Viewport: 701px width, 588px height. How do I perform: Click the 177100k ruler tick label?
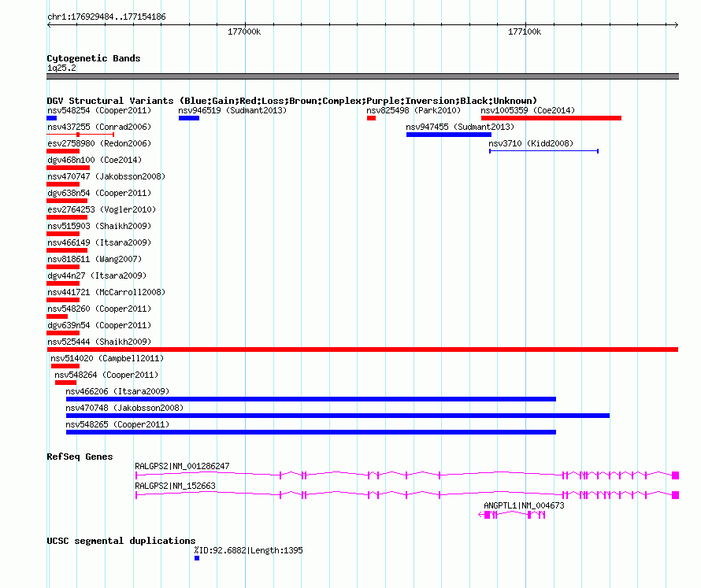pyautogui.click(x=525, y=31)
